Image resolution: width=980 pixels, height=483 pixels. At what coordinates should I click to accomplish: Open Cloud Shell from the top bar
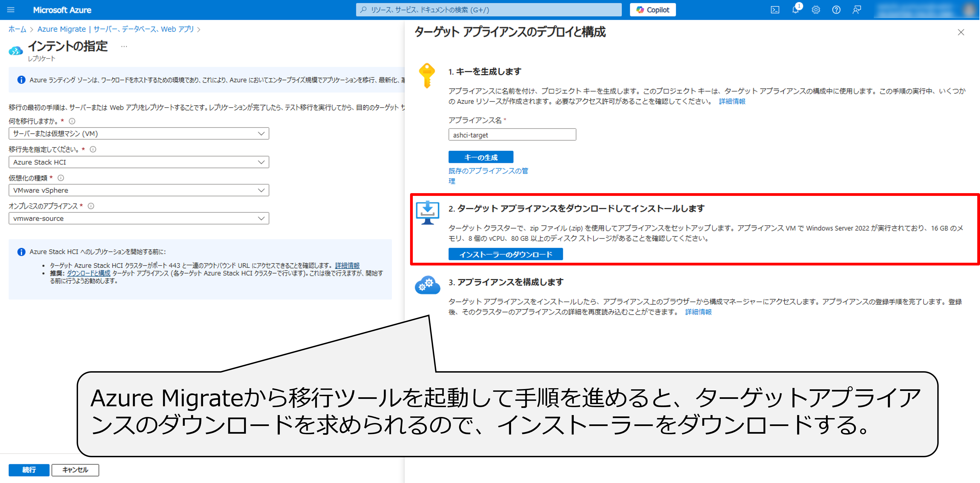pyautogui.click(x=775, y=10)
